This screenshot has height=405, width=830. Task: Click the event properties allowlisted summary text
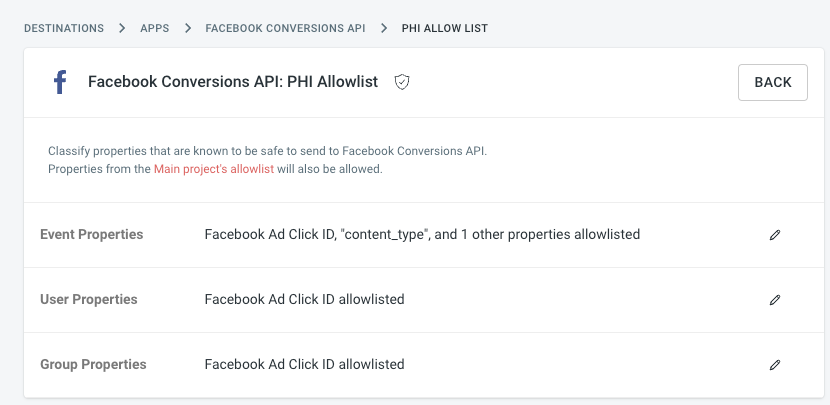click(422, 234)
